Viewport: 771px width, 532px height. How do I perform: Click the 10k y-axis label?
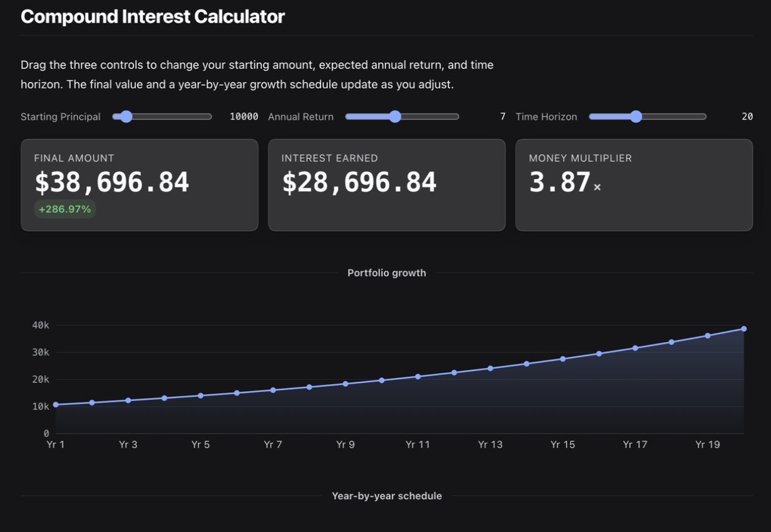tap(41, 406)
